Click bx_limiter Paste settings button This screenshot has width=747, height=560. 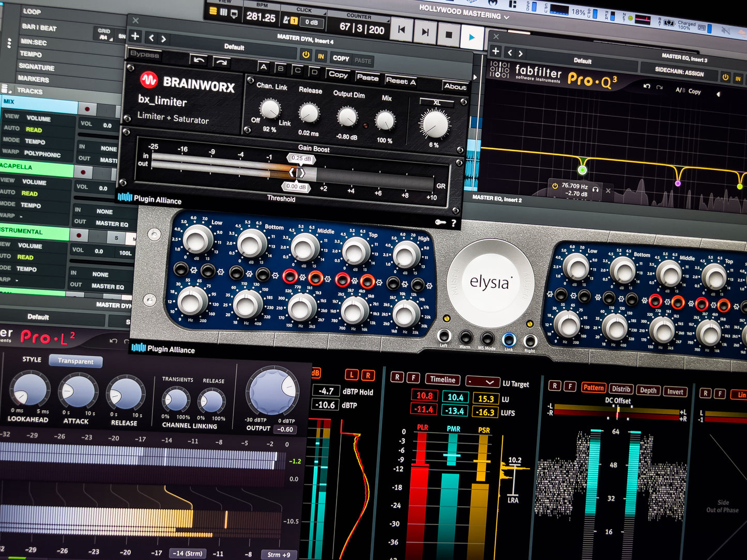tap(368, 77)
